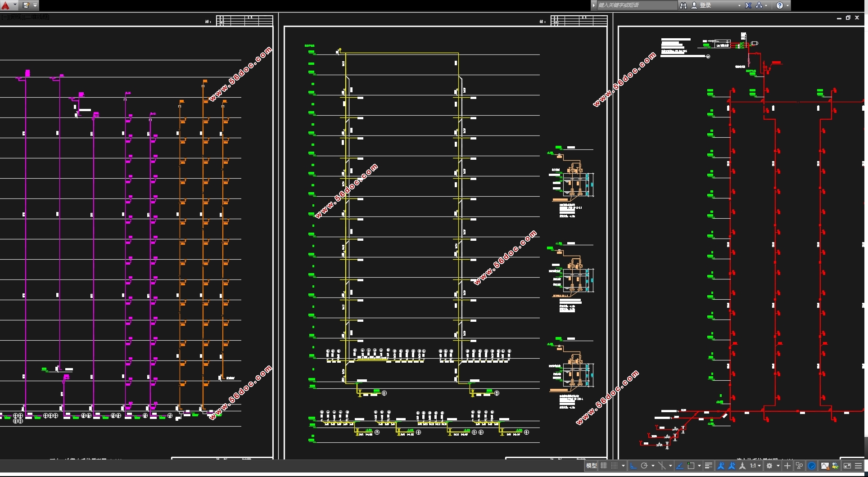
Task: Open Customize Quick Access Toolbar dropdown
Action: pyautogui.click(x=35, y=5)
